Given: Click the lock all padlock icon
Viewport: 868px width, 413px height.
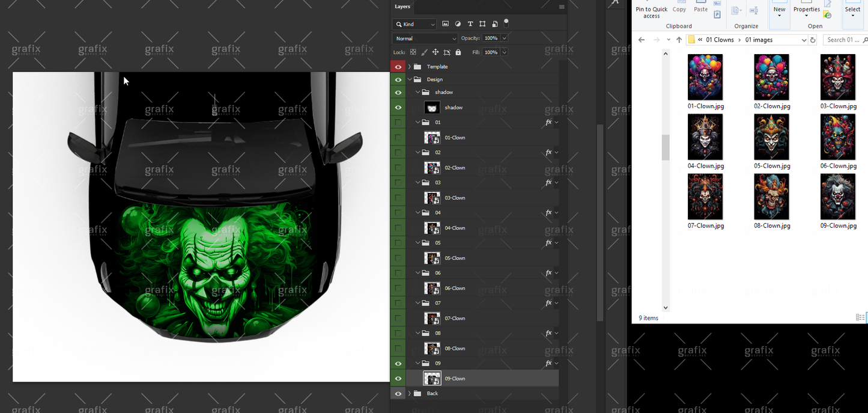Looking at the screenshot, I should (458, 52).
